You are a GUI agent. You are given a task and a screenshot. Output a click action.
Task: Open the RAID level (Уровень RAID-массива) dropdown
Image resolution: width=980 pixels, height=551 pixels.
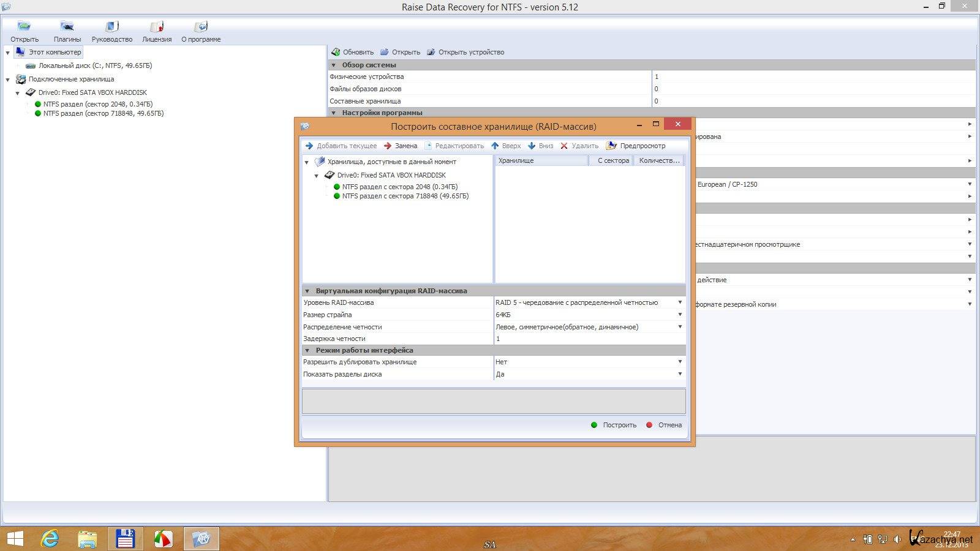[x=679, y=302]
